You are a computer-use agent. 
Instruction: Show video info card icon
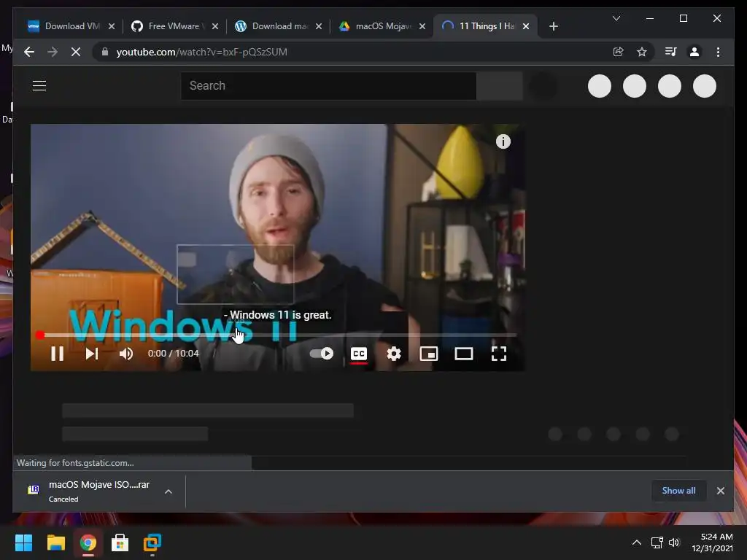coord(503,141)
